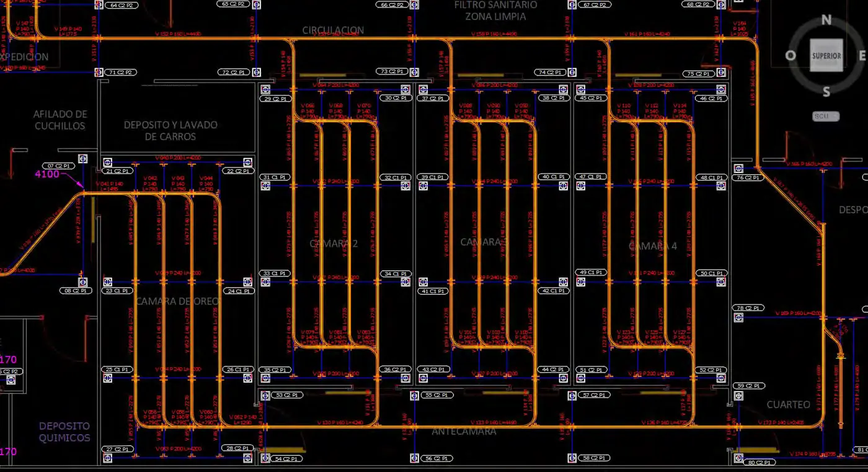868x472 pixels.
Task: Select the CAMARA 4 room label
Action: click(x=653, y=246)
